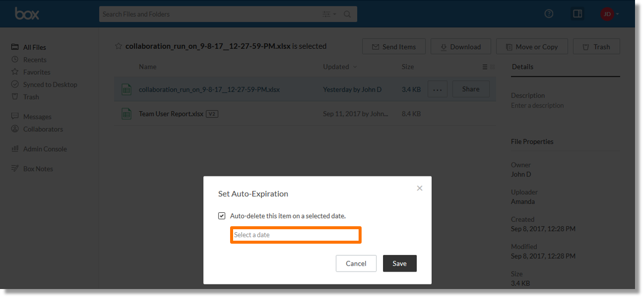Viewport: 644px width, 298px height.
Task: Toggle the sidebar panel icon in header
Action: 578,14
